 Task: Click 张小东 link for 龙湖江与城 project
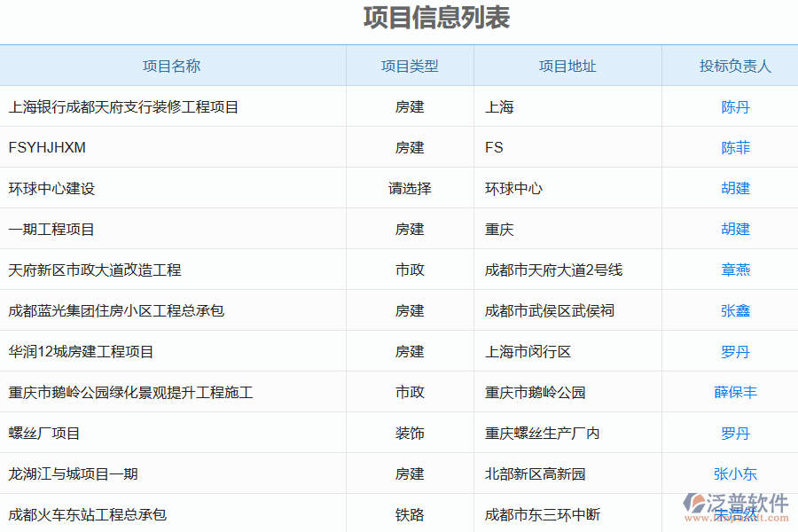coord(736,473)
